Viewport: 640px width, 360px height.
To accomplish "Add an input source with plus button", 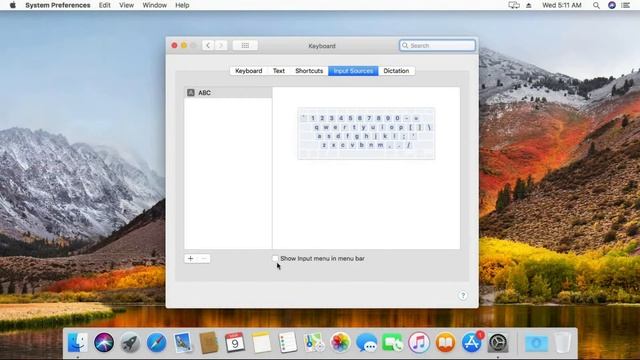I will [190, 258].
